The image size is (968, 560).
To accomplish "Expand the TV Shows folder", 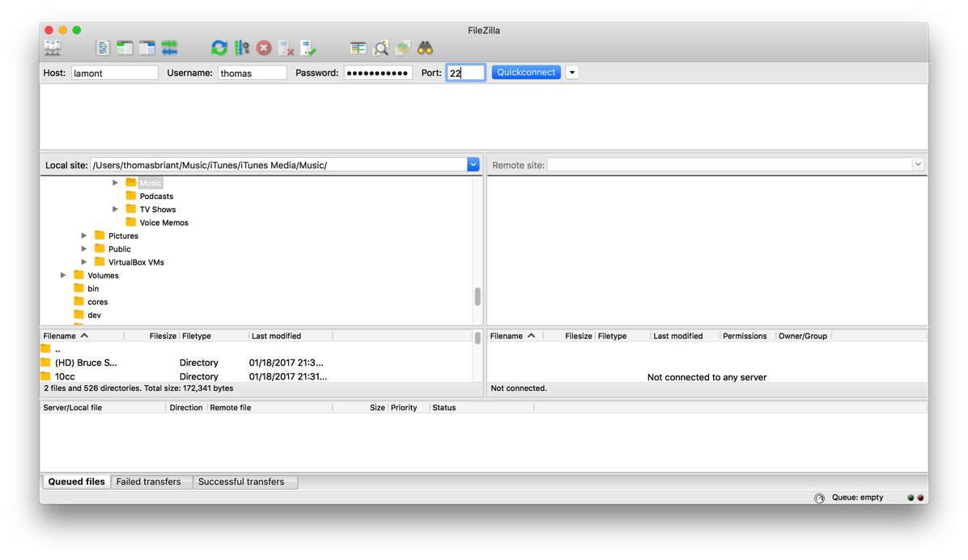I will pyautogui.click(x=115, y=210).
